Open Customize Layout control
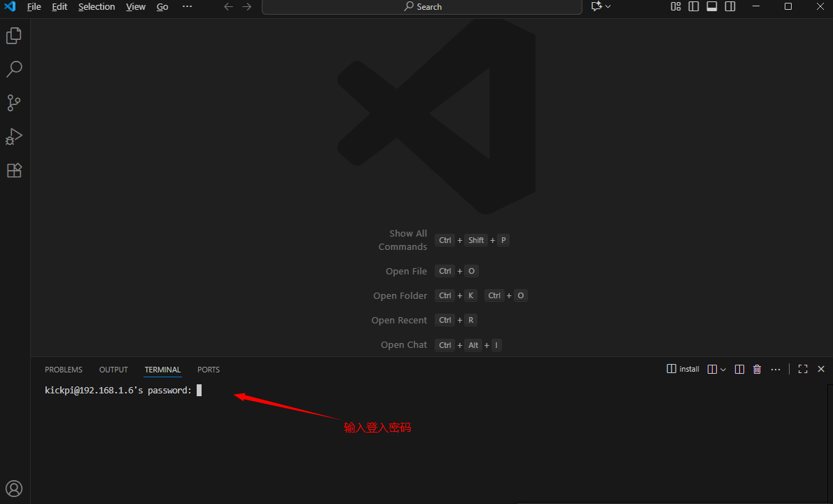The height and width of the screenshot is (504, 833). click(x=675, y=6)
